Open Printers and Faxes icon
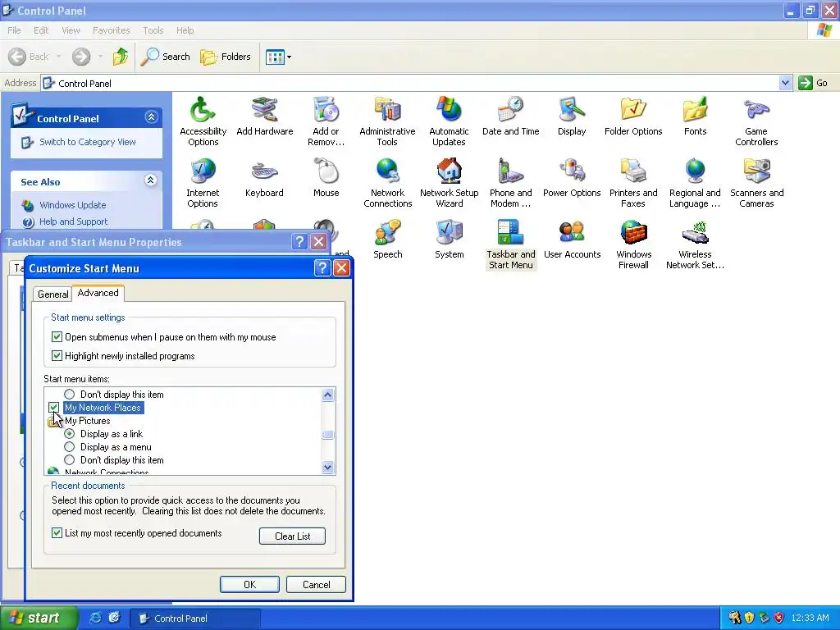Screen dimensions: 840x630 633,183
